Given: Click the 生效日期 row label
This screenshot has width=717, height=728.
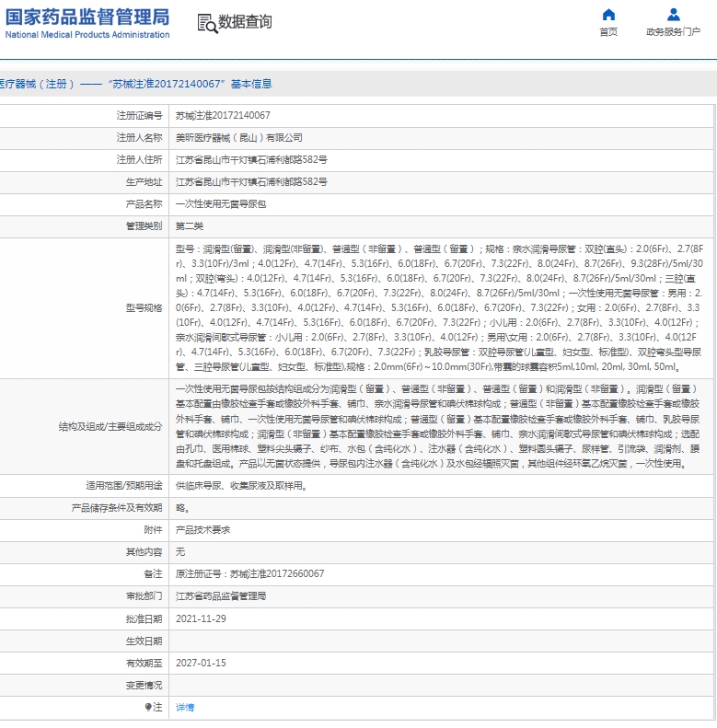Looking at the screenshot, I should [x=144, y=641].
